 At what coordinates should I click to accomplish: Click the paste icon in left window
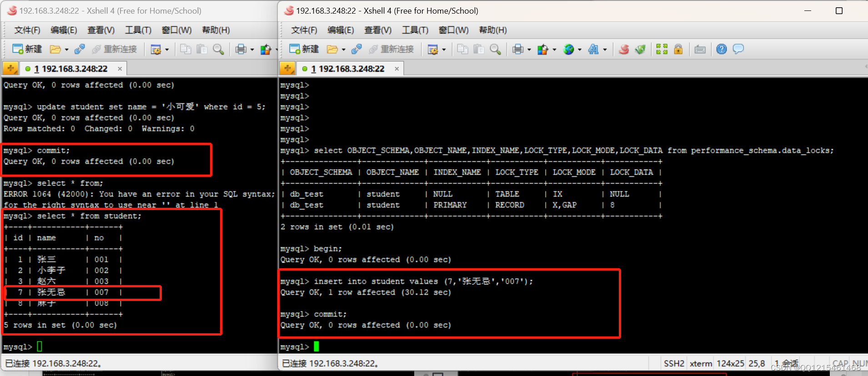tap(202, 49)
